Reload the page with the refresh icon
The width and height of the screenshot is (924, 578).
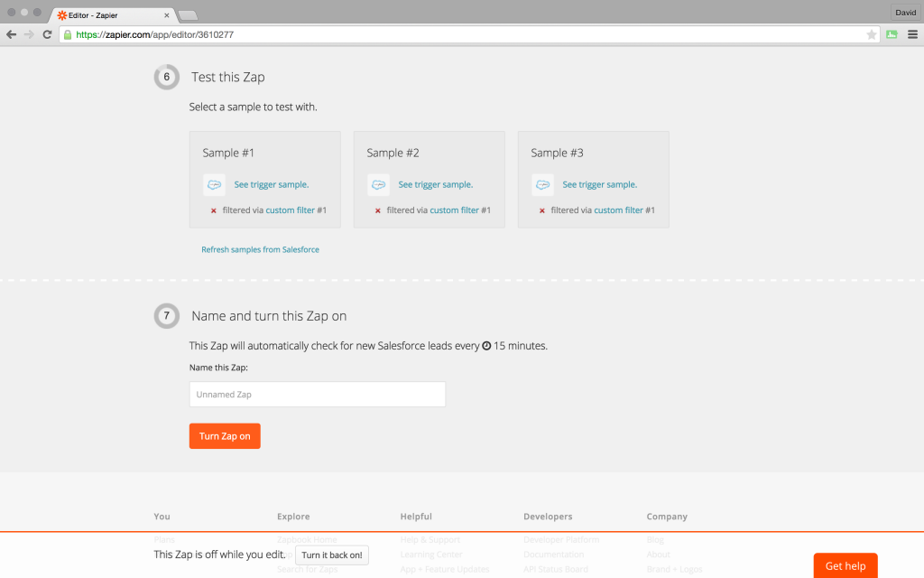[47, 35]
